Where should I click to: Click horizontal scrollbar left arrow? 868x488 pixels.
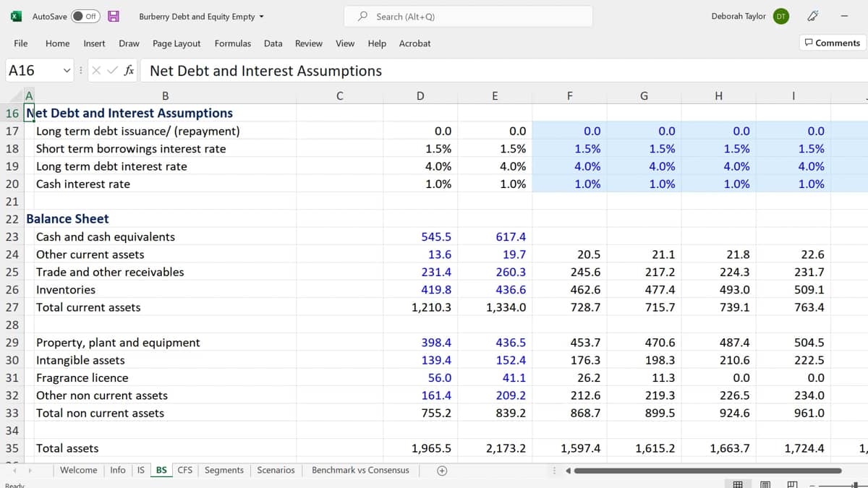[x=568, y=471]
